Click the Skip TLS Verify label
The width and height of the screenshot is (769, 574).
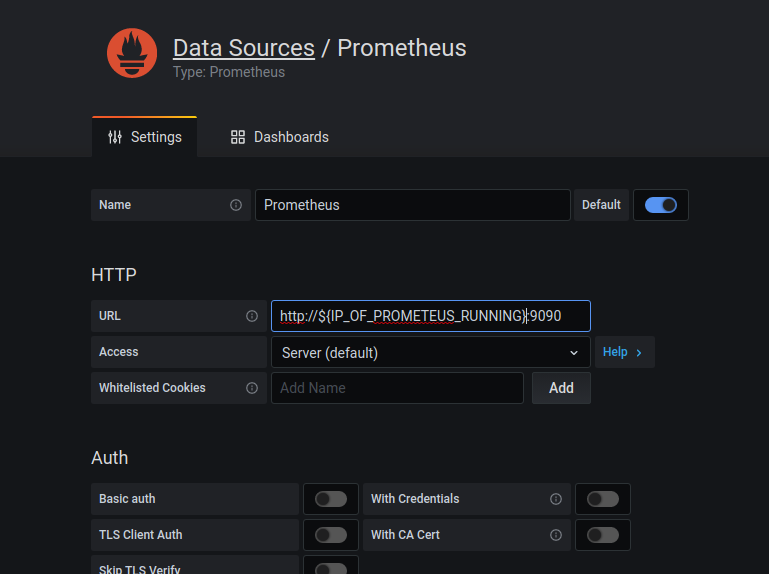click(140, 569)
